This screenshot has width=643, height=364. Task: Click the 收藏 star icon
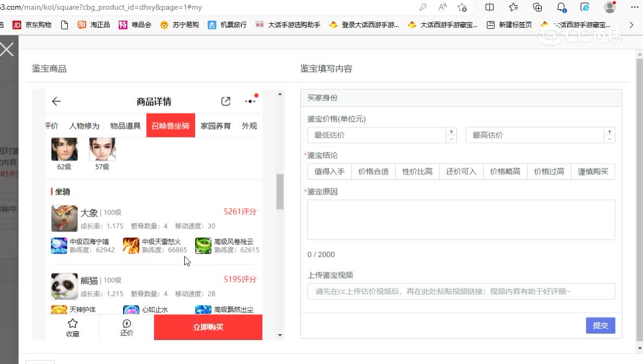click(x=73, y=324)
